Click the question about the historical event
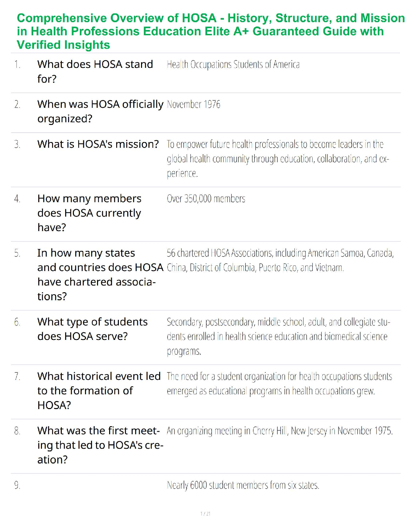 click(99, 390)
